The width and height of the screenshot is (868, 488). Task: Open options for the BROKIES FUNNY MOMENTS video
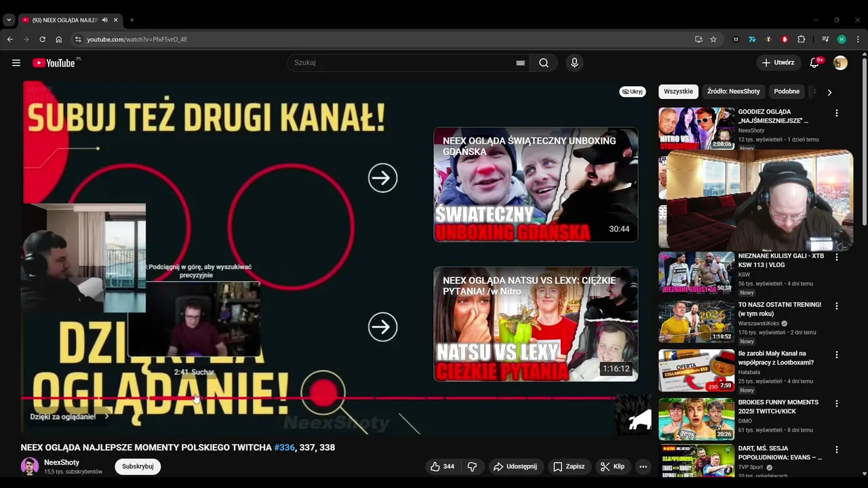[836, 403]
